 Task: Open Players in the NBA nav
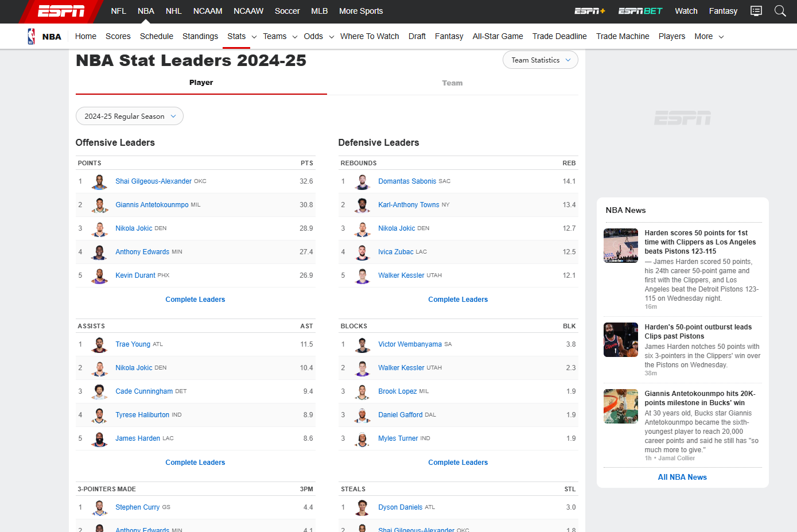pyautogui.click(x=672, y=36)
